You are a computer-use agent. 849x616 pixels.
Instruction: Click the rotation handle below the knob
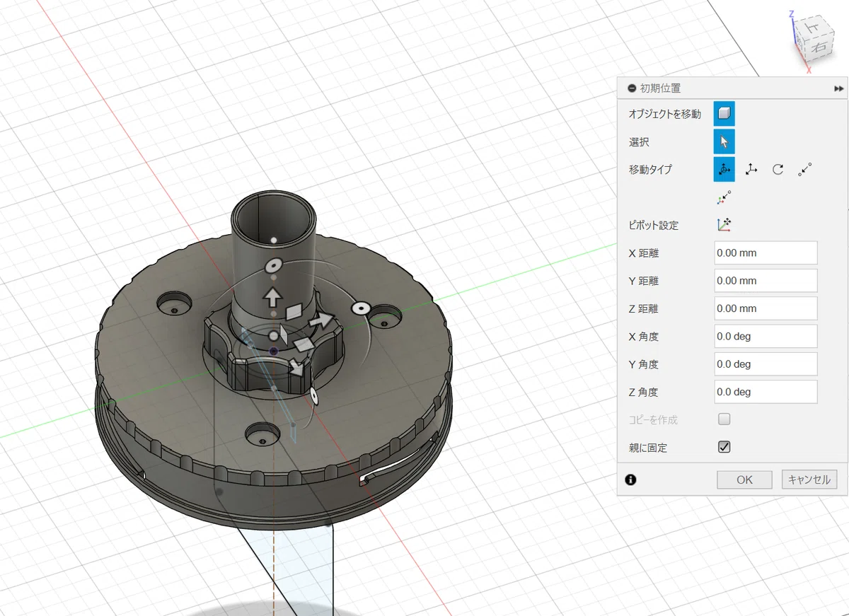315,397
